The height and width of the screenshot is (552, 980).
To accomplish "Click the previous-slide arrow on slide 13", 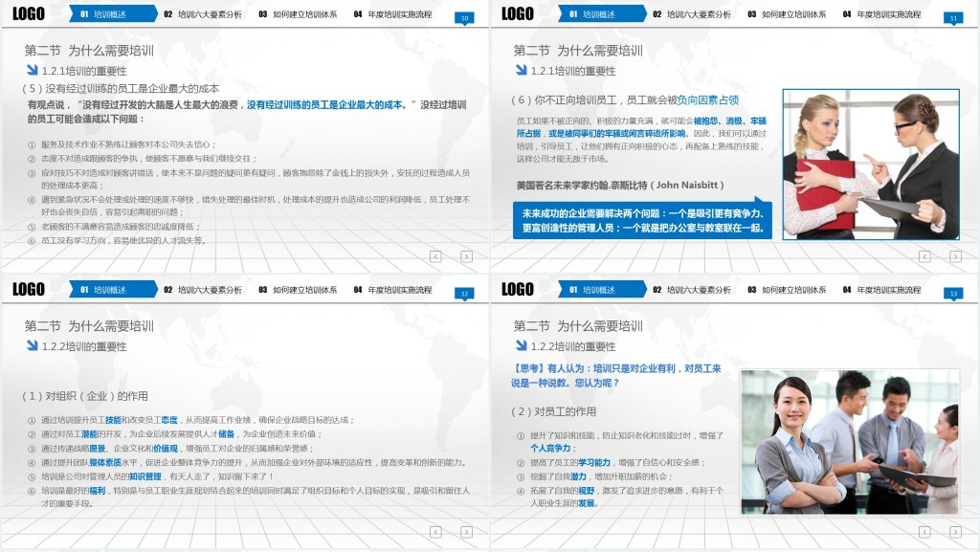I will click(x=924, y=532).
